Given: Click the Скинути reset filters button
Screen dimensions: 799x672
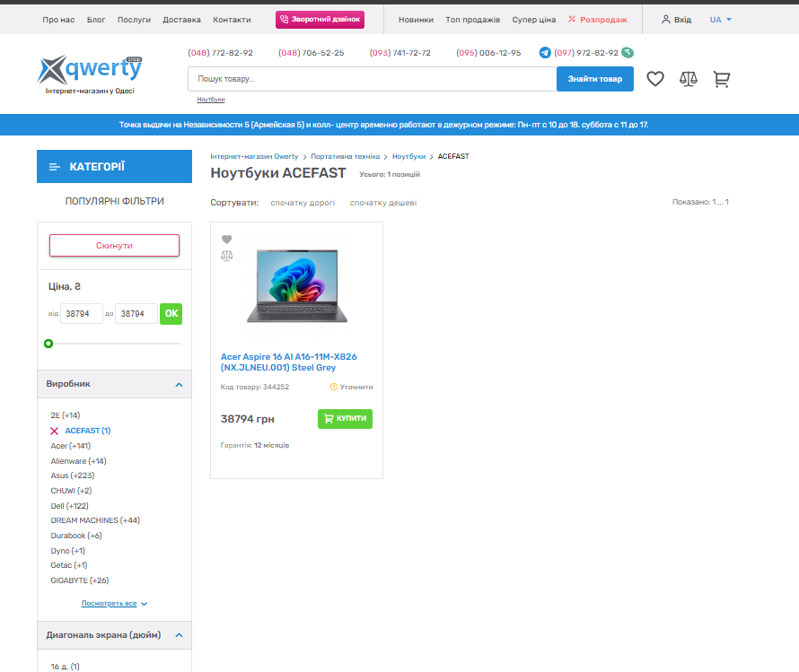Looking at the screenshot, I should 114,246.
